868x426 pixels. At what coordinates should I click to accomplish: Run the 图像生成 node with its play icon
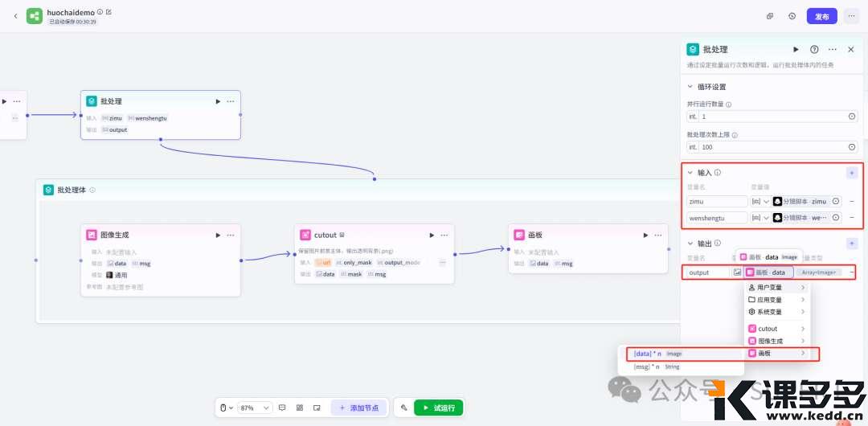[218, 236]
